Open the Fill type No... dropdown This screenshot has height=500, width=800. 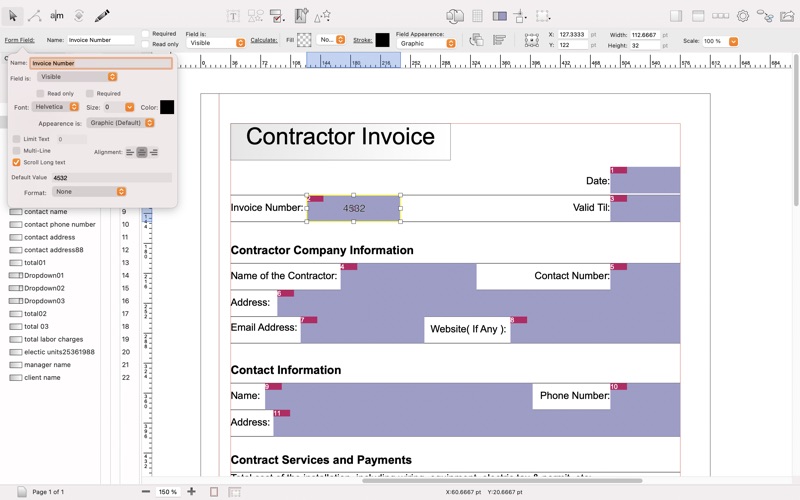pos(331,40)
